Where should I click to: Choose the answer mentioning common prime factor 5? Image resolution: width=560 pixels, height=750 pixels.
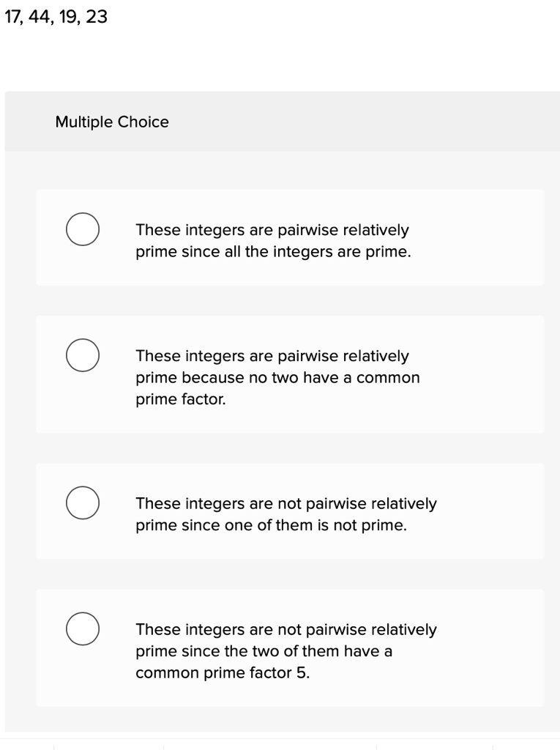click(x=285, y=650)
